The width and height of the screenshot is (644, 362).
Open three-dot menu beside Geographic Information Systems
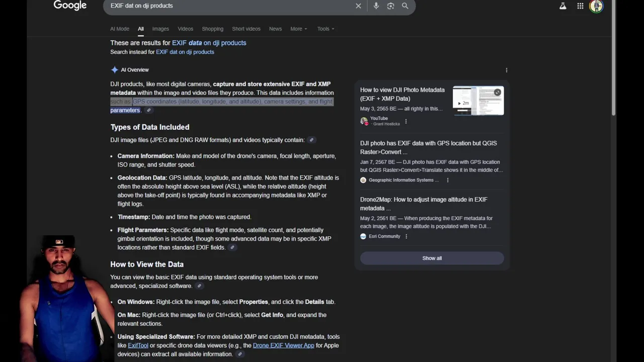click(x=447, y=180)
